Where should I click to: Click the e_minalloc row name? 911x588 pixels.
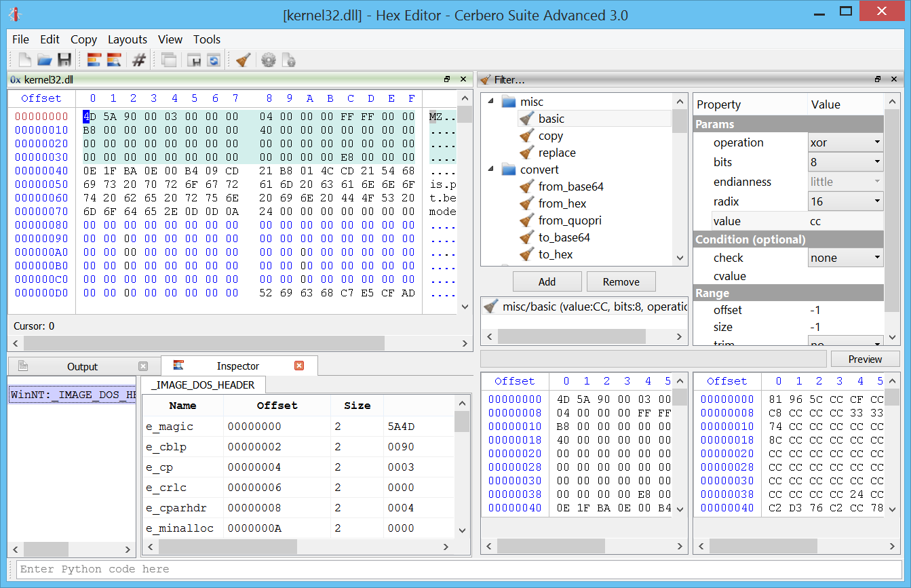pos(180,528)
